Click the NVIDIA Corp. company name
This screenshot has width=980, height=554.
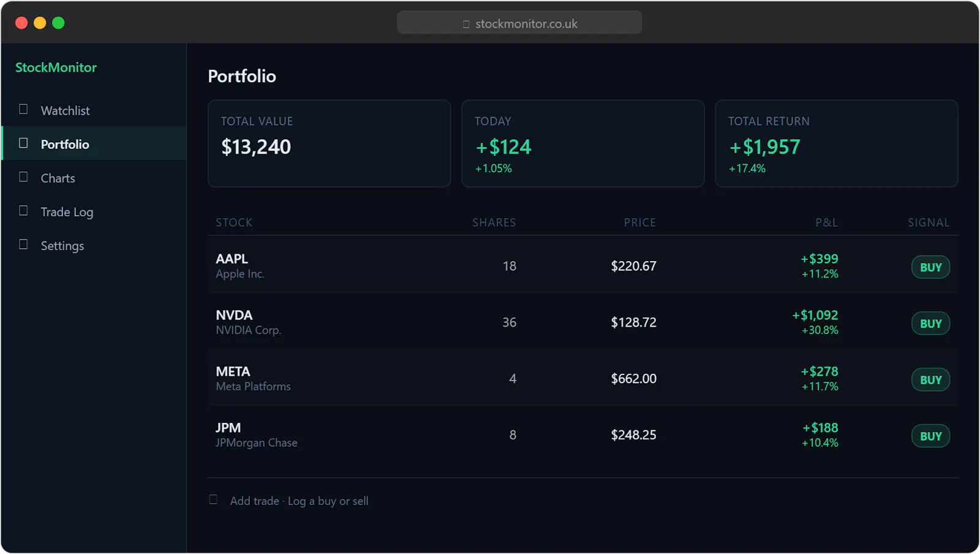(x=248, y=330)
